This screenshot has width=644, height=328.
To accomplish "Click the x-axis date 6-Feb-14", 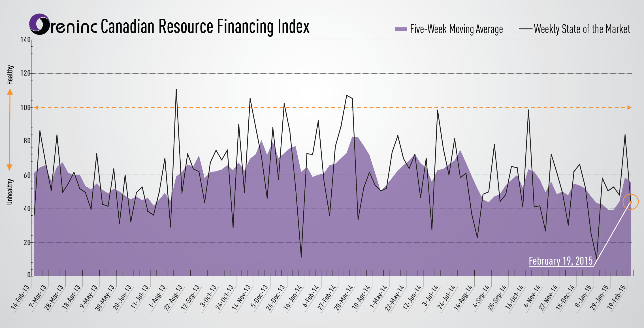I will [x=311, y=296].
